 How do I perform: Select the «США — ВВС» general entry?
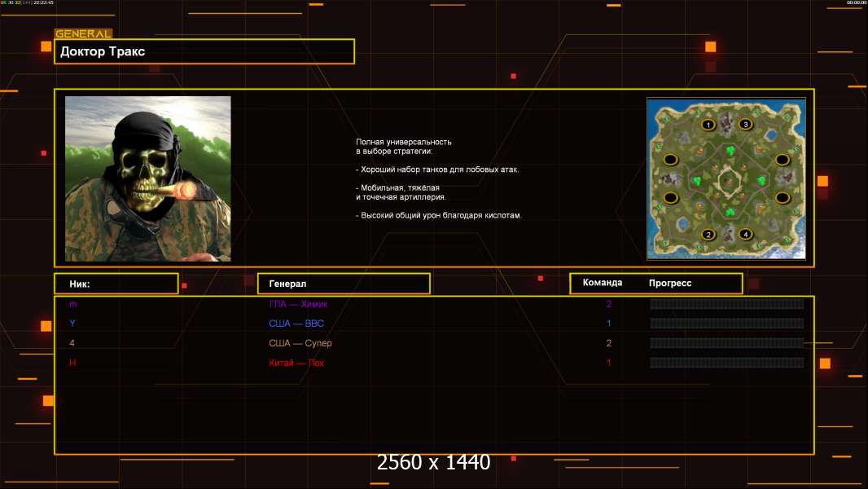pos(296,324)
